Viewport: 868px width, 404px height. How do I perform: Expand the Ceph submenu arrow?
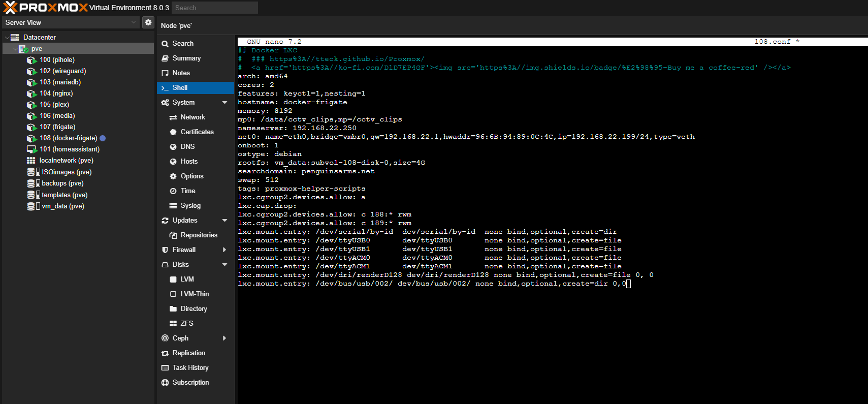point(224,338)
